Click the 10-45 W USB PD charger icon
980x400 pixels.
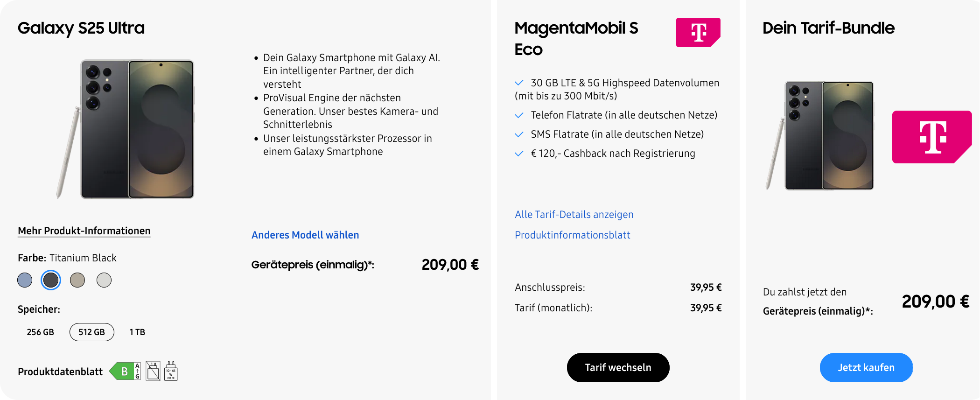pyautogui.click(x=171, y=371)
